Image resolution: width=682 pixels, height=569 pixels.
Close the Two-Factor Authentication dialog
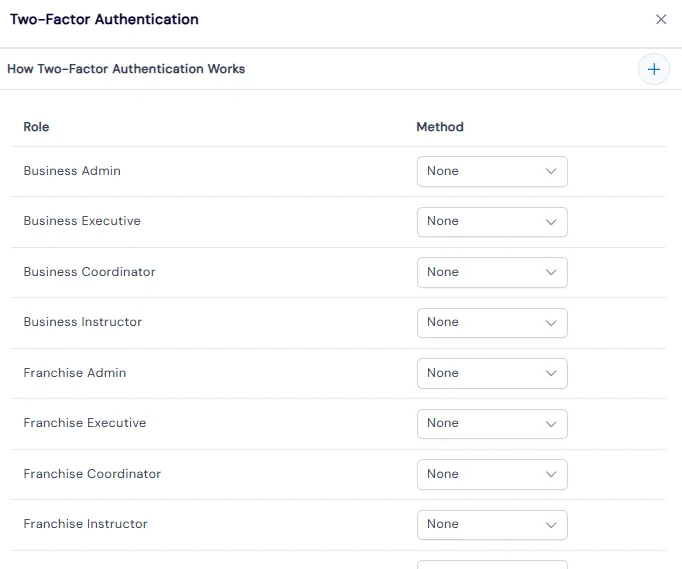[661, 19]
